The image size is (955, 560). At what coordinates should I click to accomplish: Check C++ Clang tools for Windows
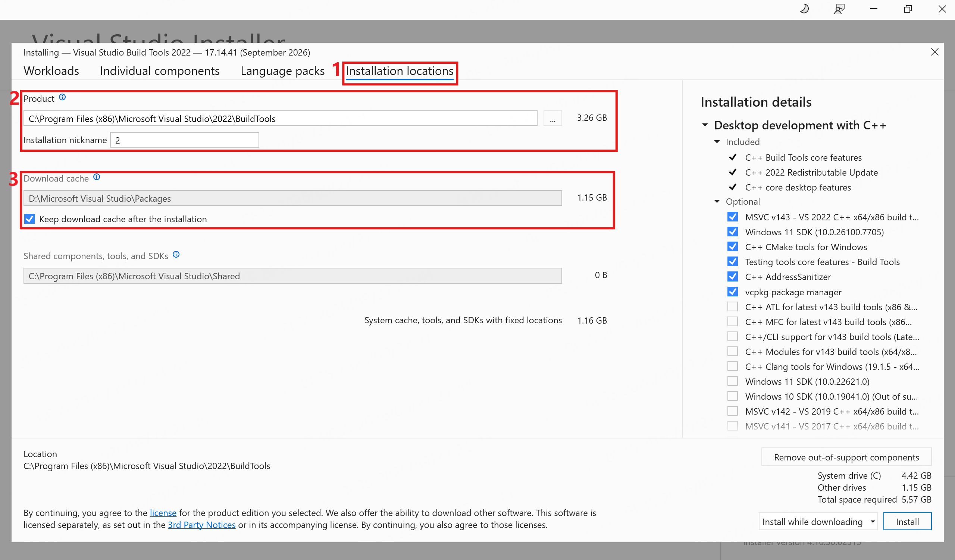pyautogui.click(x=733, y=366)
